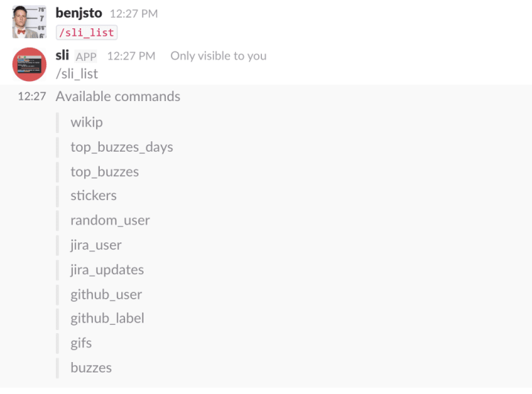532x394 pixels.
Task: Select the top_buzzes command entry
Action: (104, 172)
